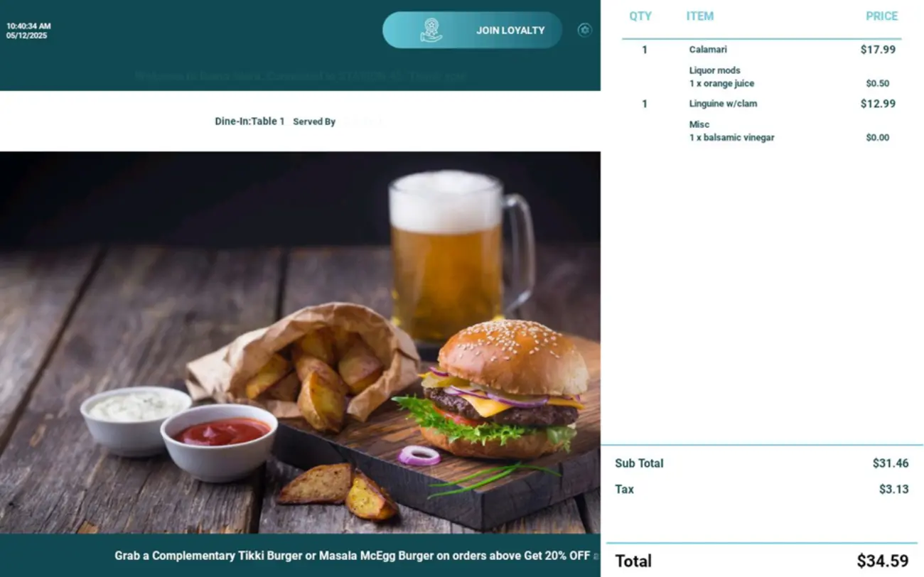The width and height of the screenshot is (924, 577).
Task: Click the Total amount $34.59
Action: (882, 561)
